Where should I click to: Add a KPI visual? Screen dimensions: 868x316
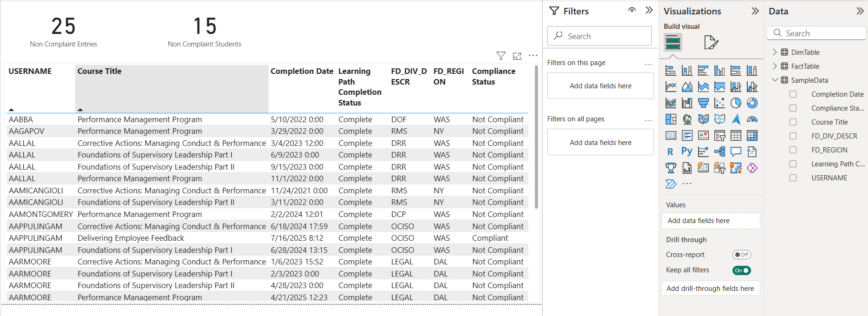pyautogui.click(x=703, y=136)
